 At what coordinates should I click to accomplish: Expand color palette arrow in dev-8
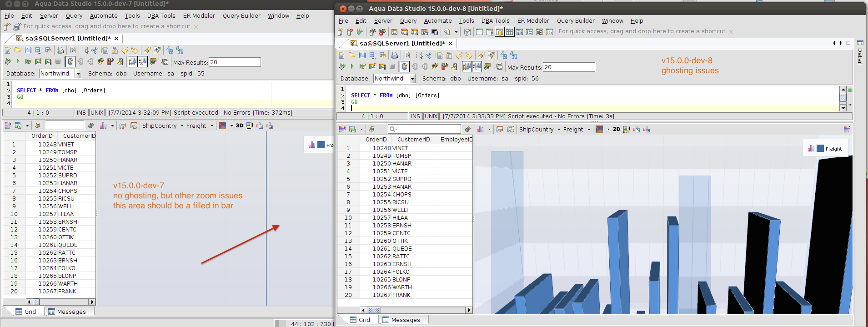click(608, 129)
